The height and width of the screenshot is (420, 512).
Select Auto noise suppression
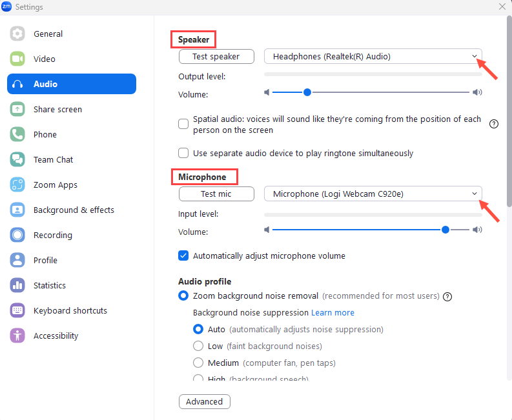pos(198,329)
